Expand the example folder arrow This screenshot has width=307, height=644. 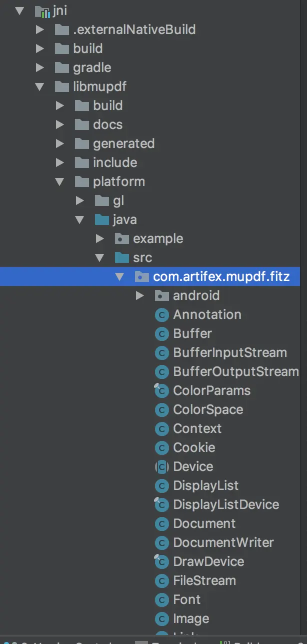pos(100,238)
